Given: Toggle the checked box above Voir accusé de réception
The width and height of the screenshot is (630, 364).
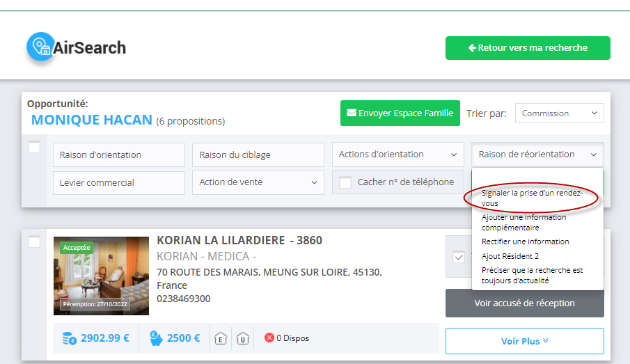Looking at the screenshot, I should (459, 257).
